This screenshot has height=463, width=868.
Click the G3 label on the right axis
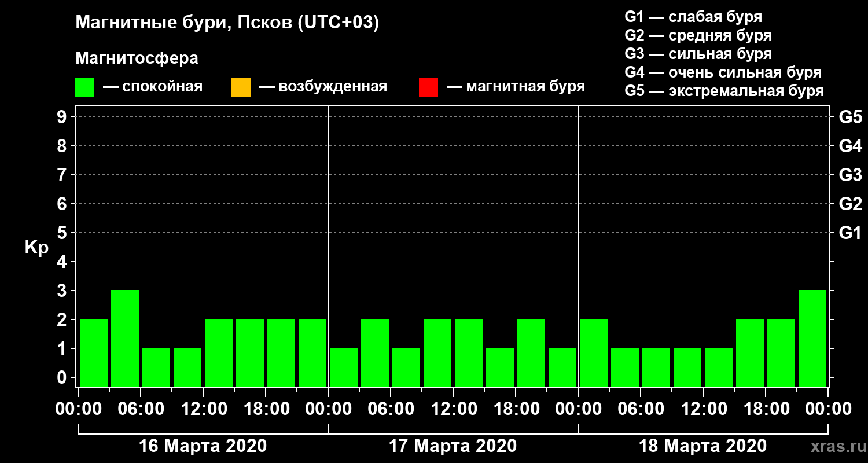click(x=850, y=175)
